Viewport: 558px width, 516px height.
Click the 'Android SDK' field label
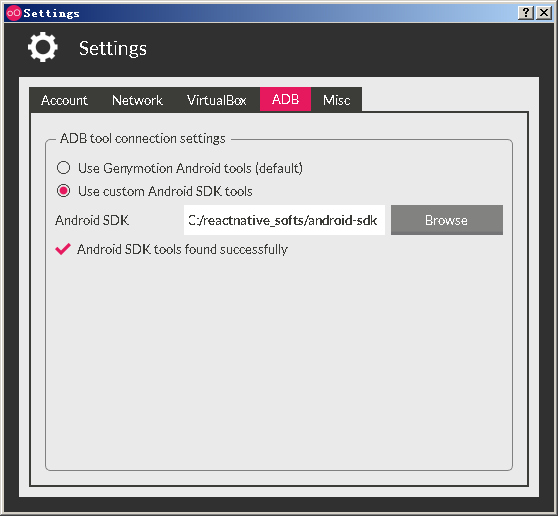[92, 220]
